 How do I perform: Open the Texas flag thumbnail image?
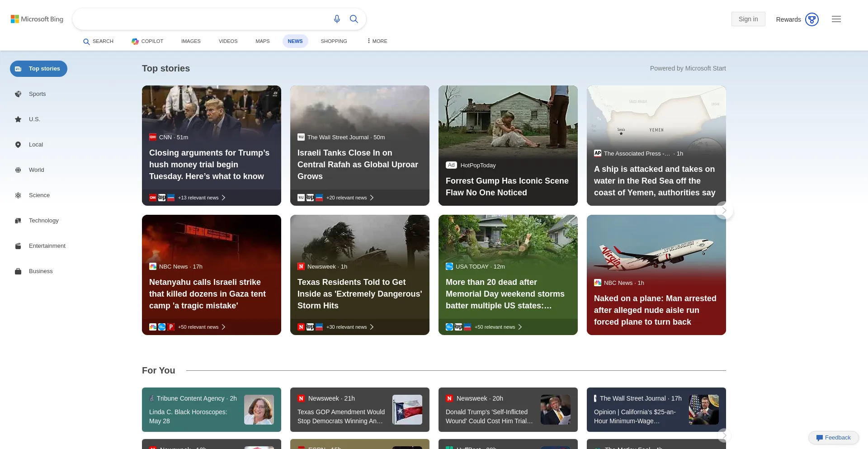[x=407, y=410]
